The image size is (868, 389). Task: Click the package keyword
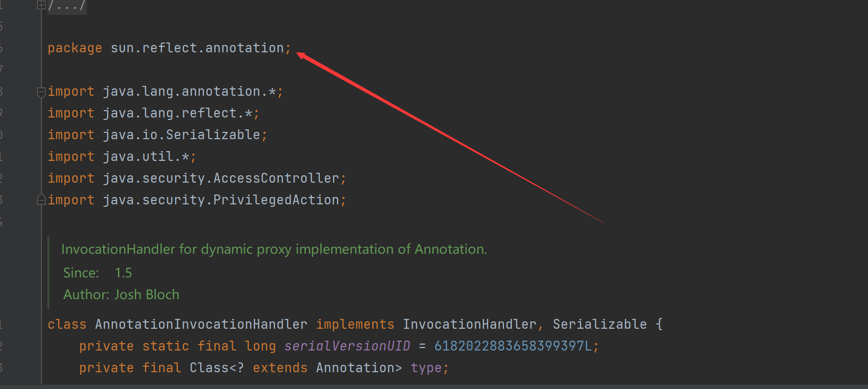point(75,48)
